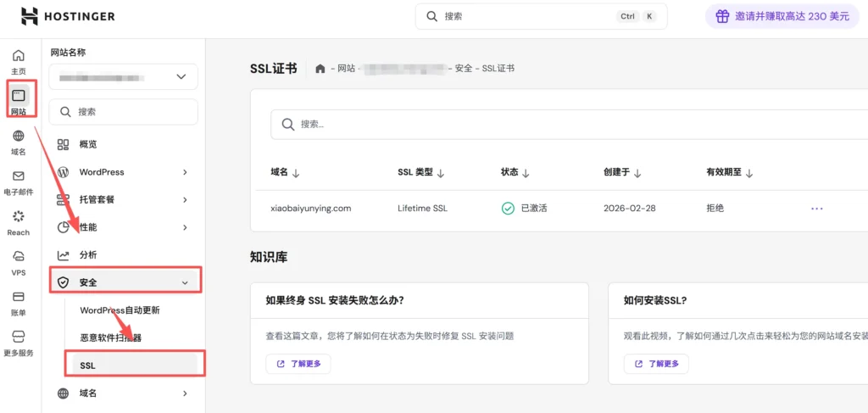Click the 如何安装SSL? heading
868x413 pixels.
click(655, 300)
